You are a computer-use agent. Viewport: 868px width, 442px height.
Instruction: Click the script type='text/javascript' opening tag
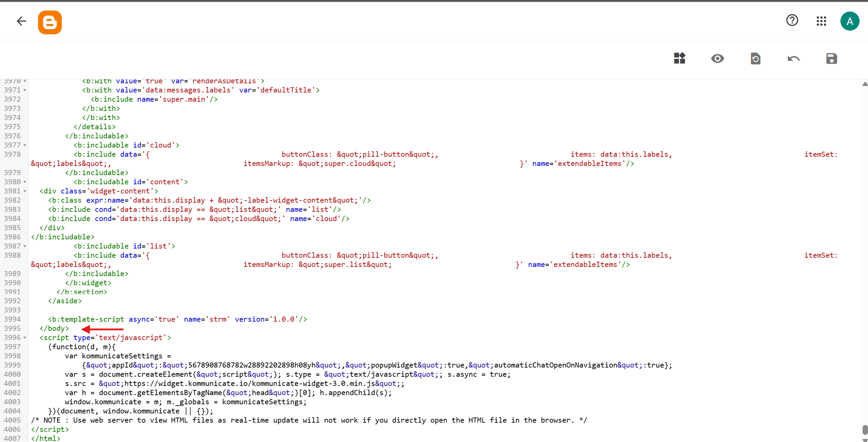pyautogui.click(x=105, y=338)
